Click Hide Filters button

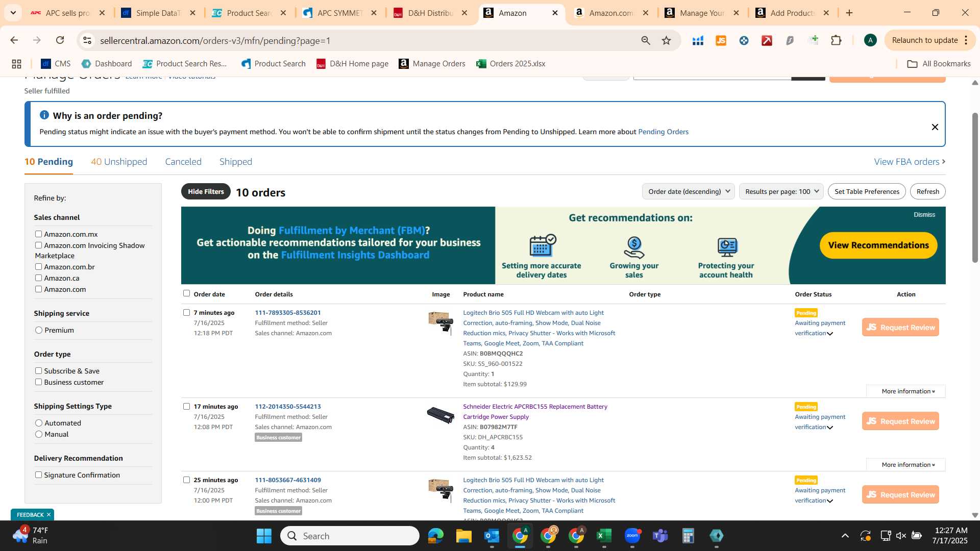tap(206, 191)
